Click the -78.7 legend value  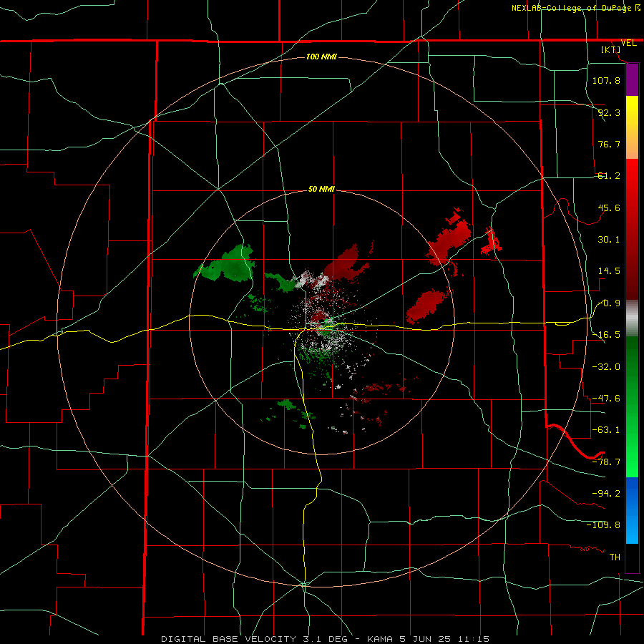click(x=606, y=462)
